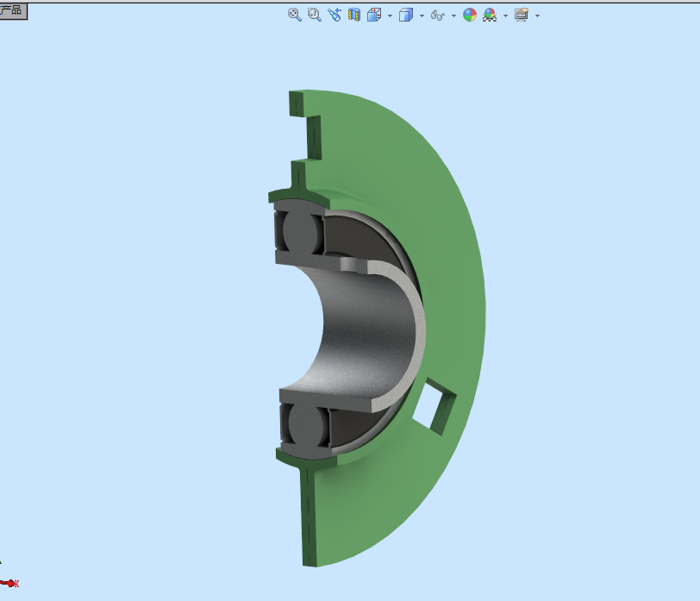Click the Display Style cube icon
This screenshot has width=700, height=601.
[406, 15]
